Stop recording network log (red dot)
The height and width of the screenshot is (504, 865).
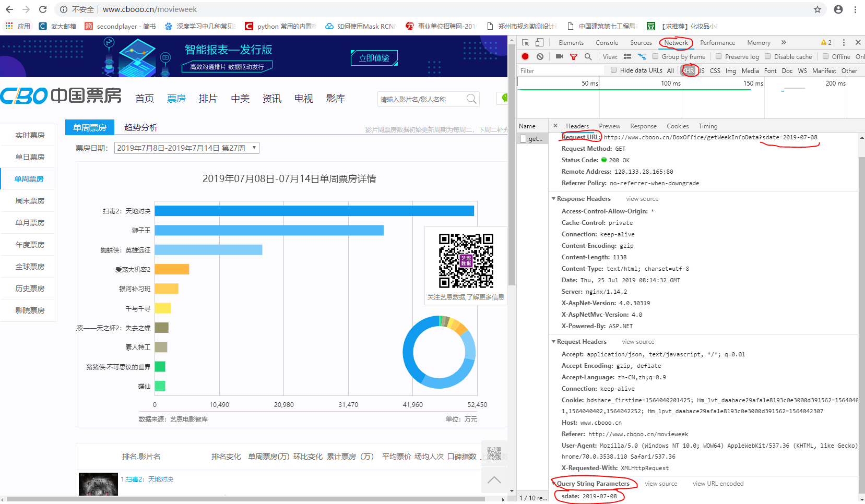pyautogui.click(x=525, y=56)
